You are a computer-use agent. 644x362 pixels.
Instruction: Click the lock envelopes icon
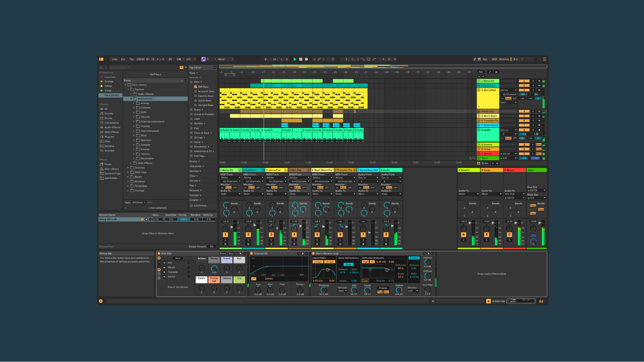(x=496, y=72)
